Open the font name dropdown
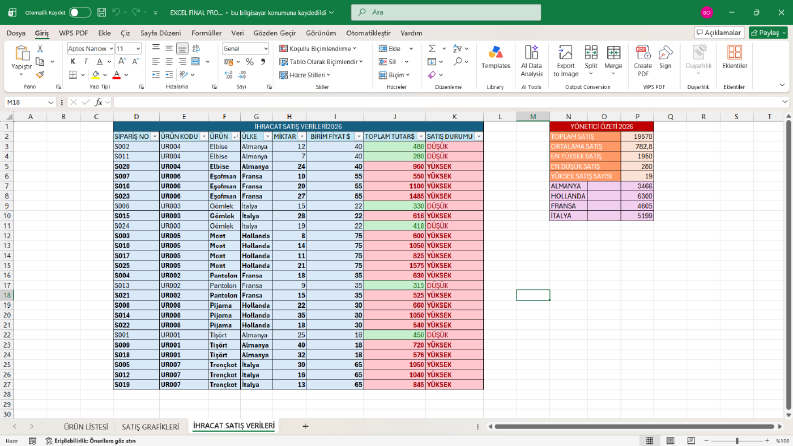The image size is (793, 446). pyautogui.click(x=111, y=49)
